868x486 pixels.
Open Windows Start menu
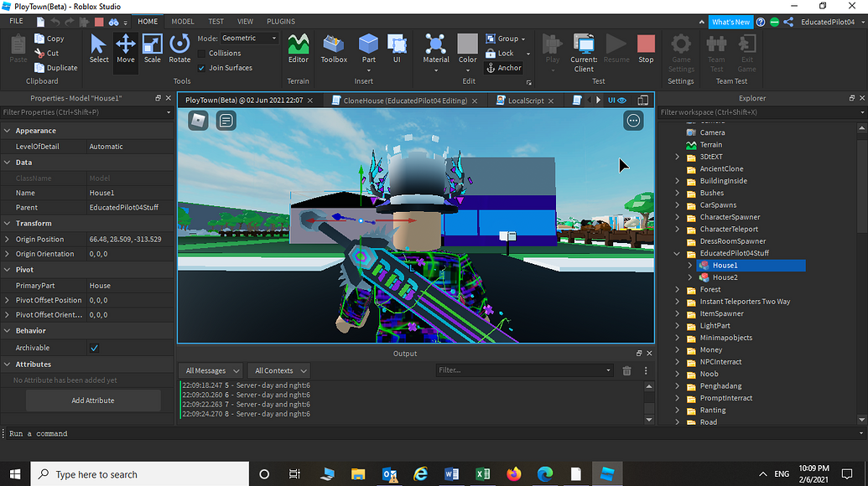tap(15, 473)
